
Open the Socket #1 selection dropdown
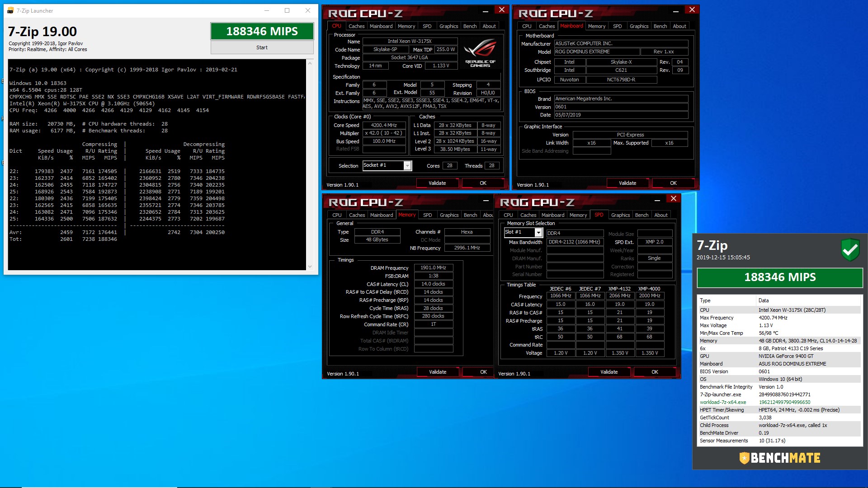pos(407,166)
